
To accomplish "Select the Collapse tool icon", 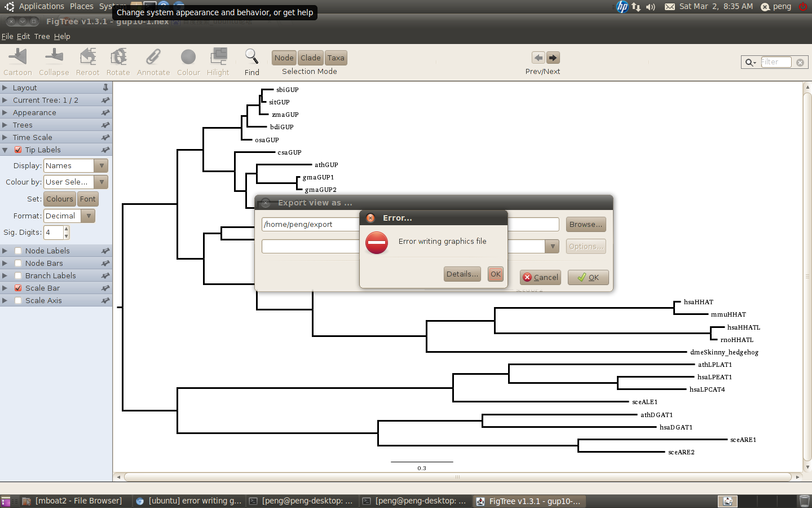I will point(54,57).
